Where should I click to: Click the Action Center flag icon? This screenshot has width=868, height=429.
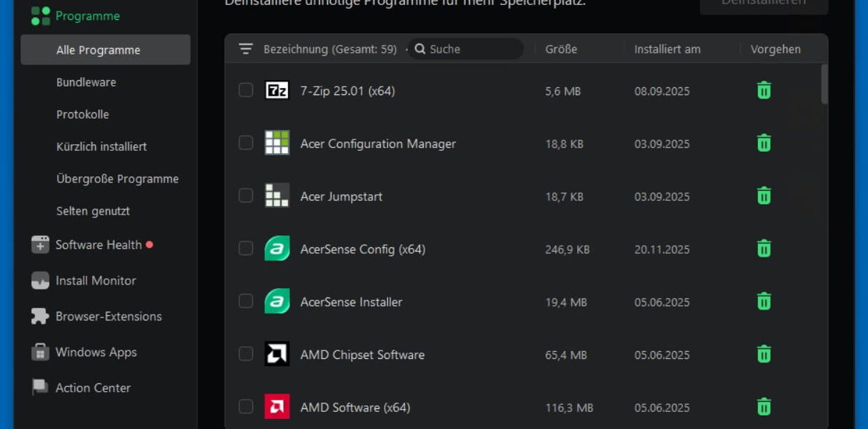(40, 388)
